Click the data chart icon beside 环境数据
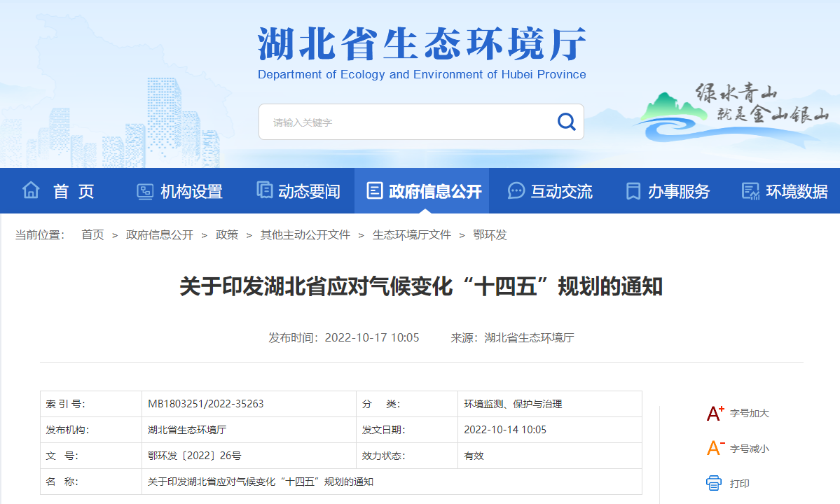Screen dimensions: 840x504 click(x=751, y=190)
